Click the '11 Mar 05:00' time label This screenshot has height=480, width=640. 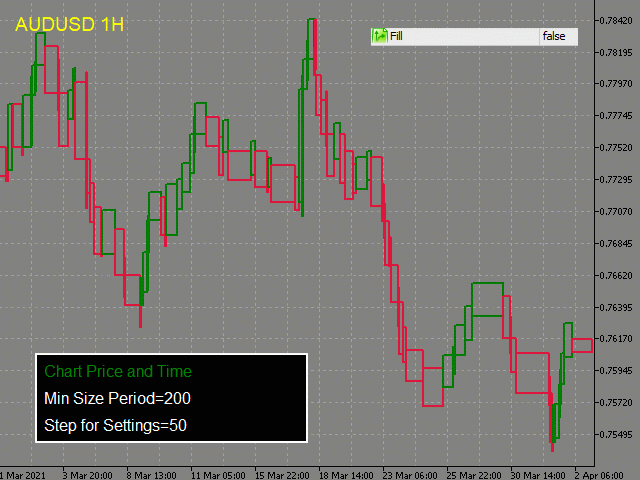click(218, 476)
